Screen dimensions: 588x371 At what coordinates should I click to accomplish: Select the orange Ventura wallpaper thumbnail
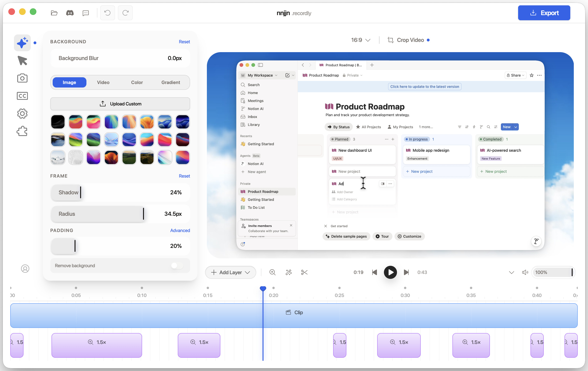pos(147,122)
